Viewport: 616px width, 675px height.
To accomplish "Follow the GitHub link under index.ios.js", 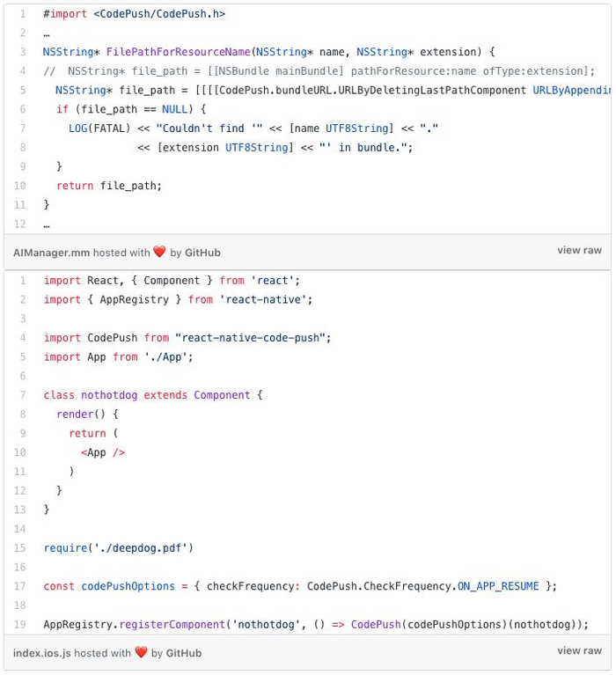I will click(184, 653).
